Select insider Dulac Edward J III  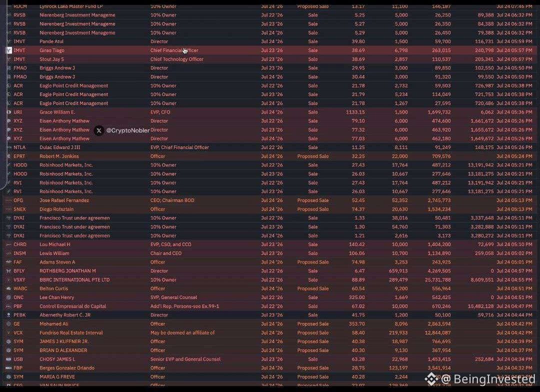tap(60, 147)
